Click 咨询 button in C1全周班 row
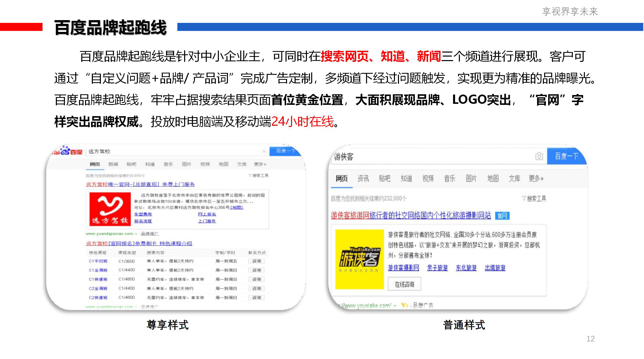 [x=257, y=270]
